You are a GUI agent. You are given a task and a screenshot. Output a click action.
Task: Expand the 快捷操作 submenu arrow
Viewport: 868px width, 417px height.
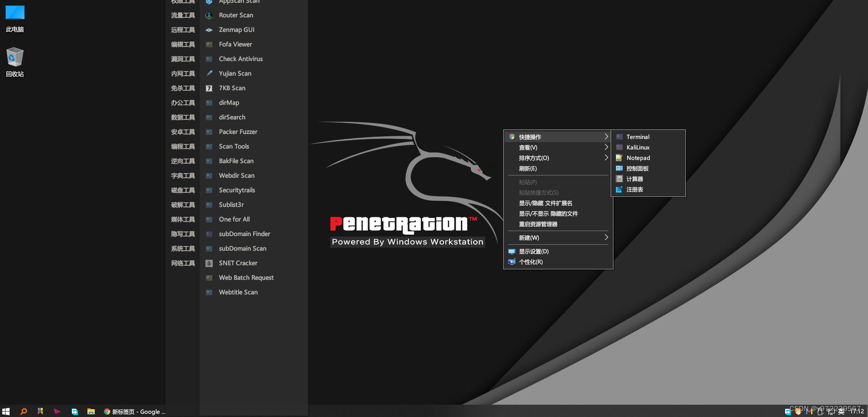[606, 137]
